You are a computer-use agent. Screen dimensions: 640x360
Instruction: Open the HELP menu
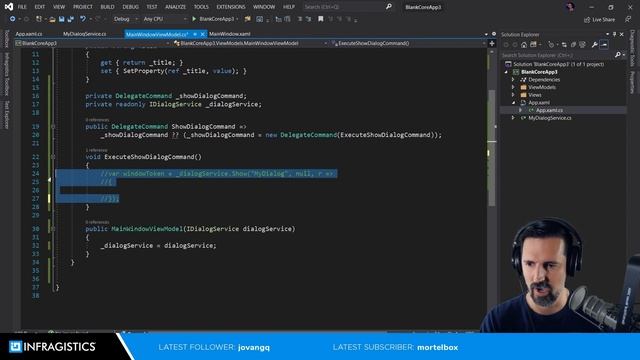coord(289,7)
